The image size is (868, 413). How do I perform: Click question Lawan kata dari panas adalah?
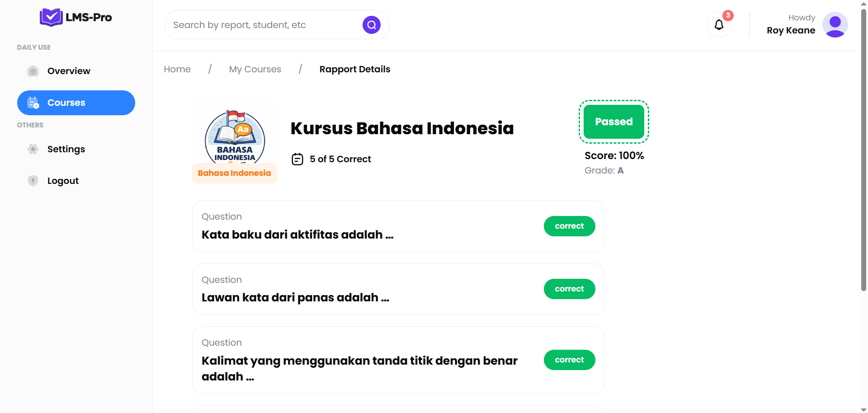click(295, 297)
